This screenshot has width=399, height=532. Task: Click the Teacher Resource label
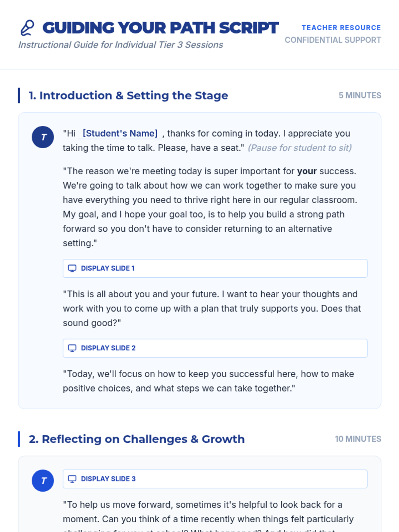pos(341,28)
